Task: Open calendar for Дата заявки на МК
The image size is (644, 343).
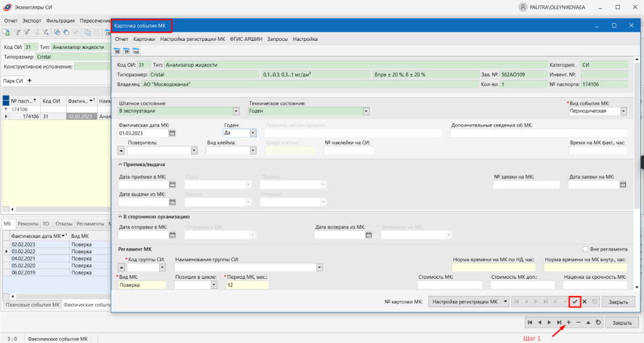Action: coord(623,185)
